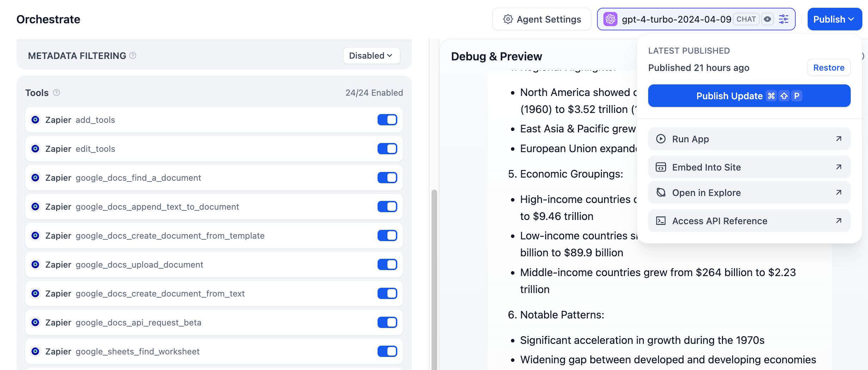Open the gpt-4-turbo-2024-04-09 model selector
The width and height of the screenshot is (868, 370).
click(696, 19)
